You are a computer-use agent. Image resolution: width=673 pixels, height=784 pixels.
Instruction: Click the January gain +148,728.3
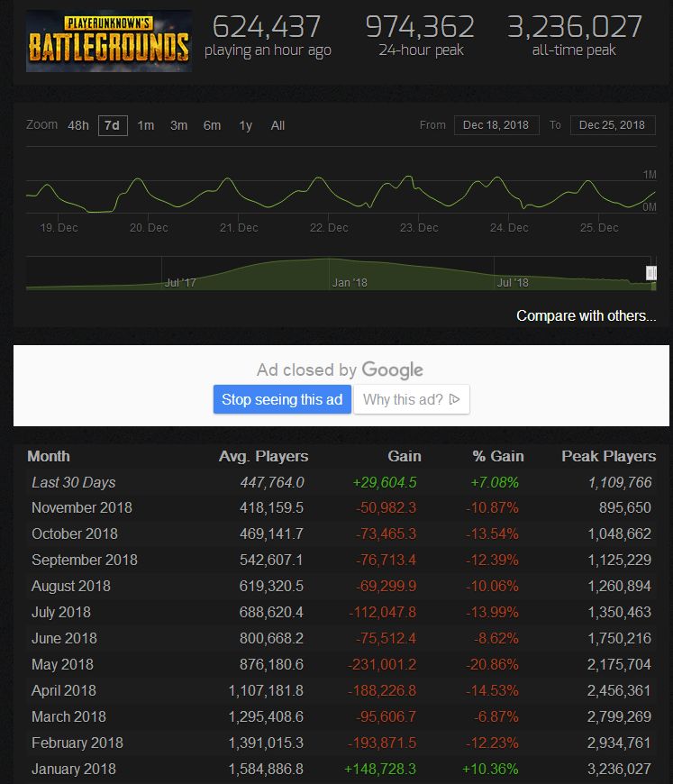point(380,769)
